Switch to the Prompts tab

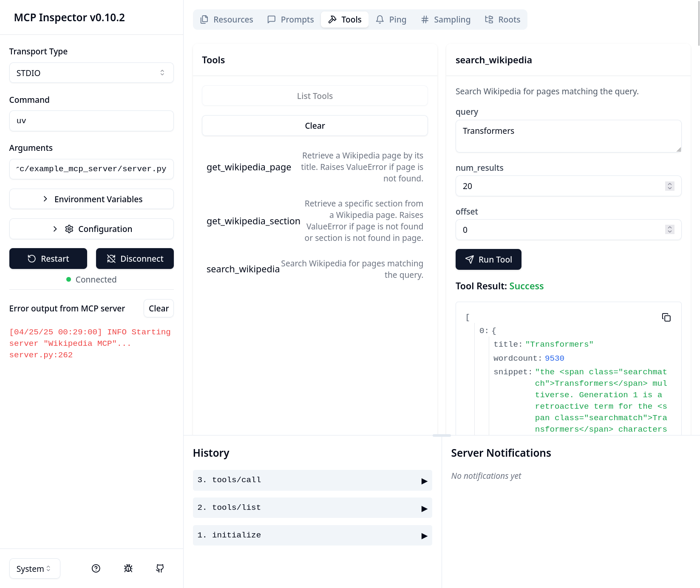point(291,20)
